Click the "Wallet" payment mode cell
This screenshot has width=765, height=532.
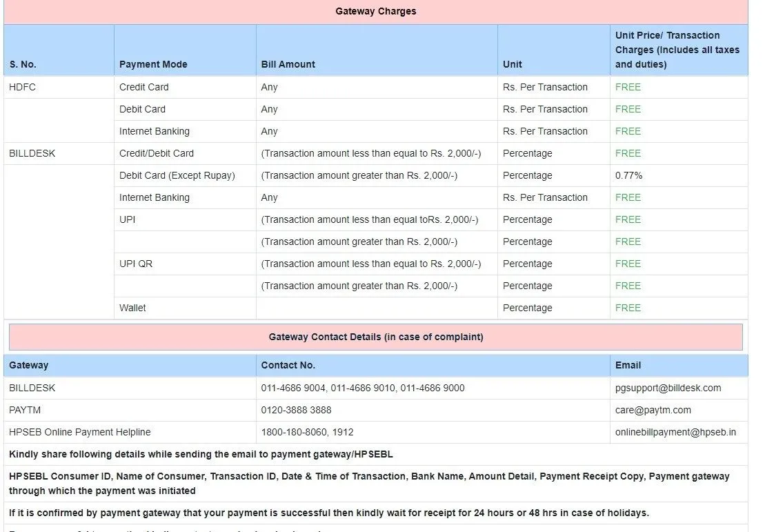click(132, 308)
